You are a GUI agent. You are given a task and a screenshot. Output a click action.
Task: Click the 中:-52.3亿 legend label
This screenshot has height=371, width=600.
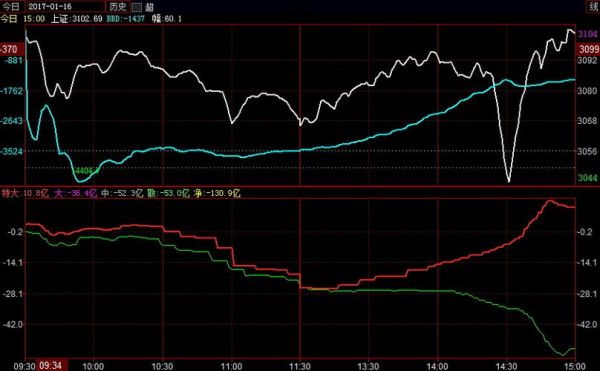point(122,193)
